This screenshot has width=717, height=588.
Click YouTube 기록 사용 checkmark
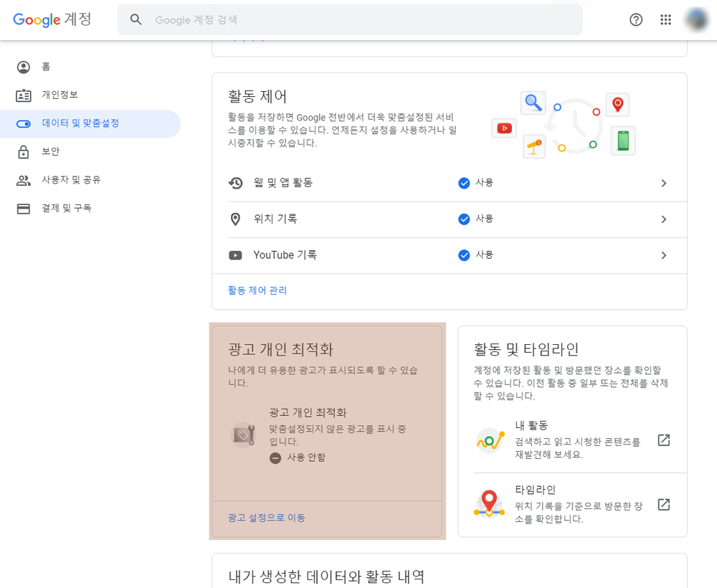coord(464,255)
